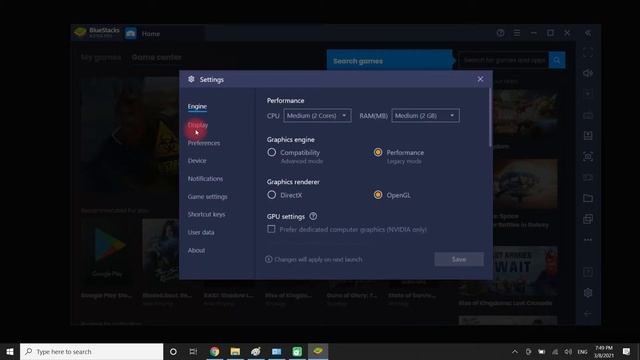Open BlueStacks game controls keyboard icon
640x360 pixels.
click(x=588, y=116)
